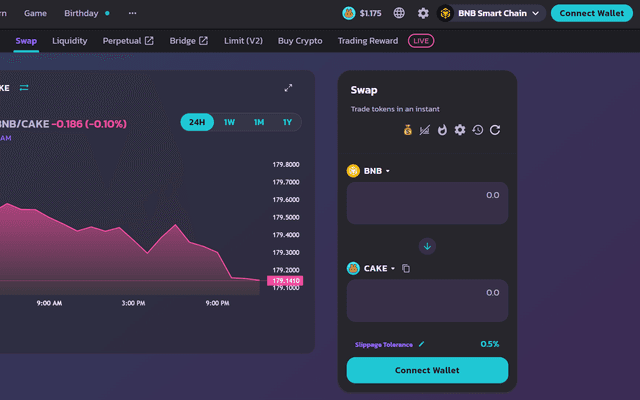This screenshot has width=640, height=400.
Task: Edit slippage tolerance with pencil icon
Action: (x=421, y=344)
